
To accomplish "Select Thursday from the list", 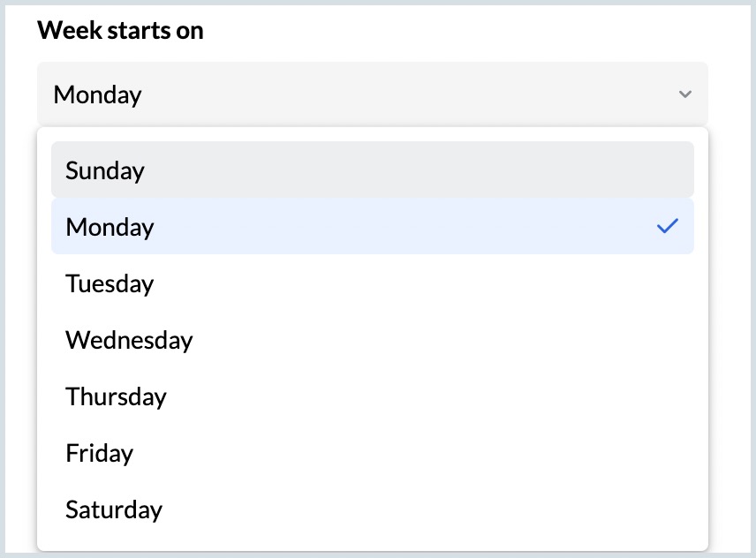I will (x=116, y=396).
